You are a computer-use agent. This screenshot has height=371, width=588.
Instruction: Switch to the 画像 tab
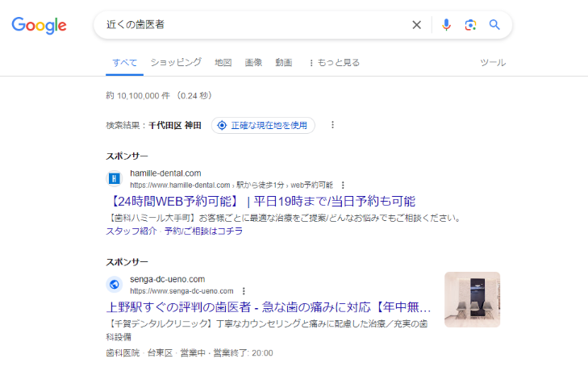click(x=253, y=62)
